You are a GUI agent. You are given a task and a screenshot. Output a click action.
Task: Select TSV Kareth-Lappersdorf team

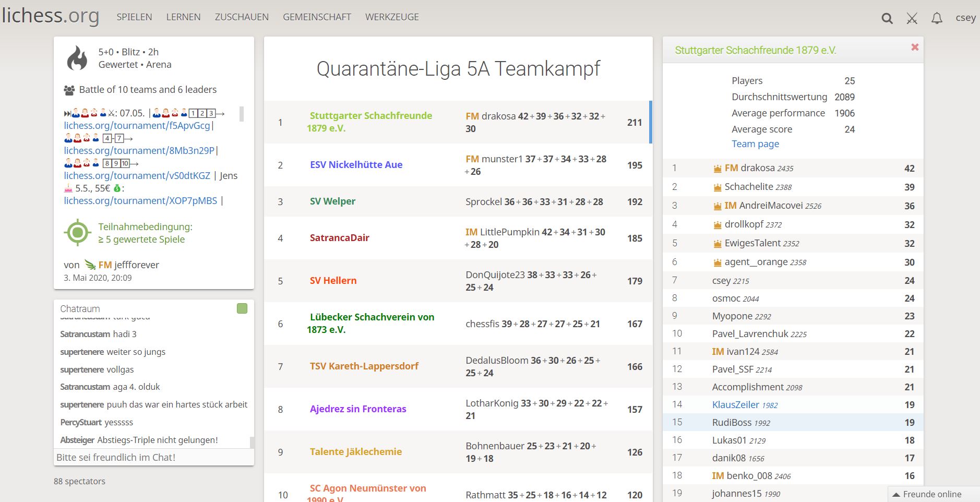point(364,366)
